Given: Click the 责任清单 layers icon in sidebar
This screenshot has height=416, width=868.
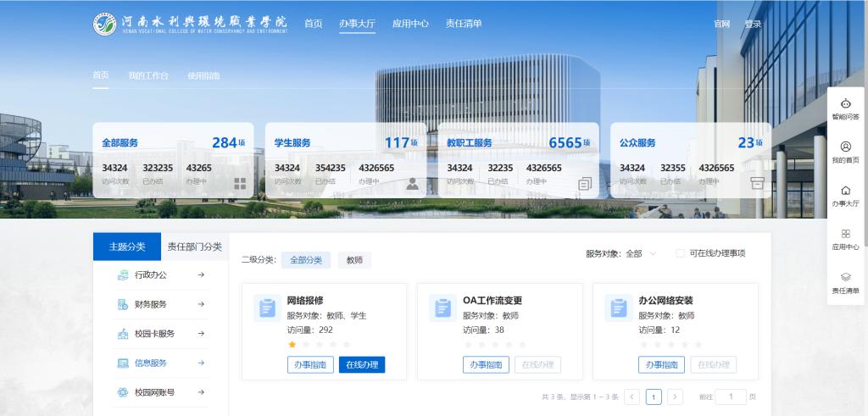Looking at the screenshot, I should tap(845, 277).
